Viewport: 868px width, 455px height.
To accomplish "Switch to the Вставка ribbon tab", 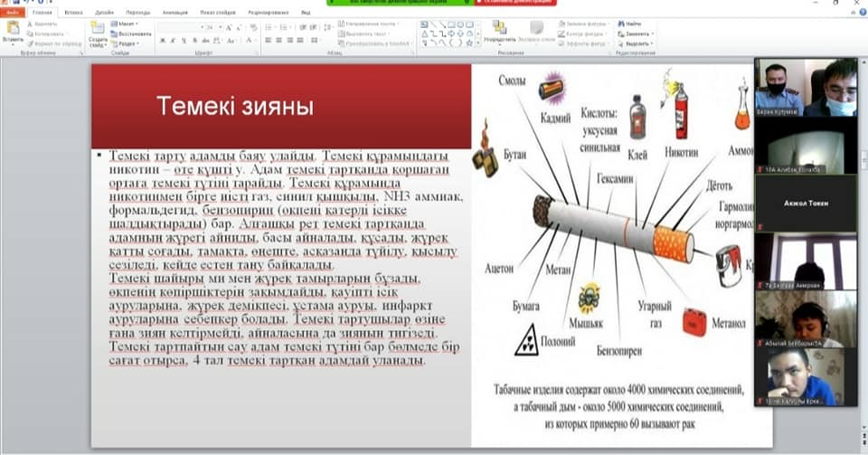I will point(74,14).
